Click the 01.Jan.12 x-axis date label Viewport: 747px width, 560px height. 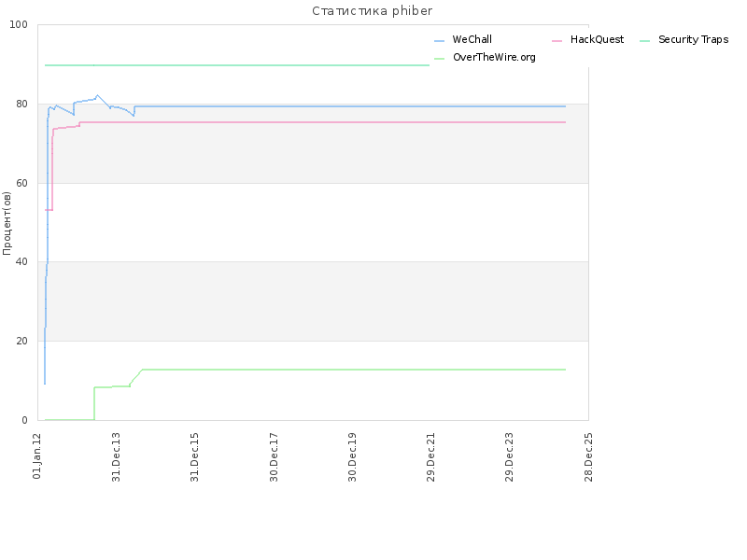click(x=37, y=456)
